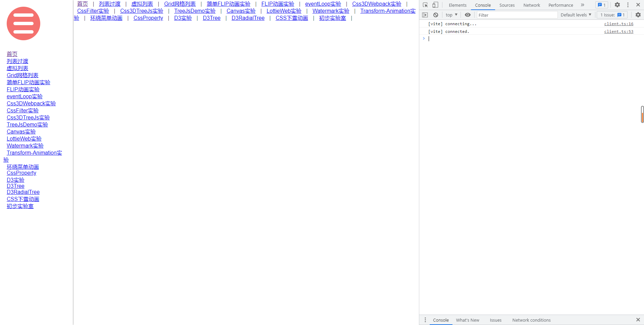Open client.ts:16 source link
This screenshot has width=644, height=325.
tap(619, 24)
